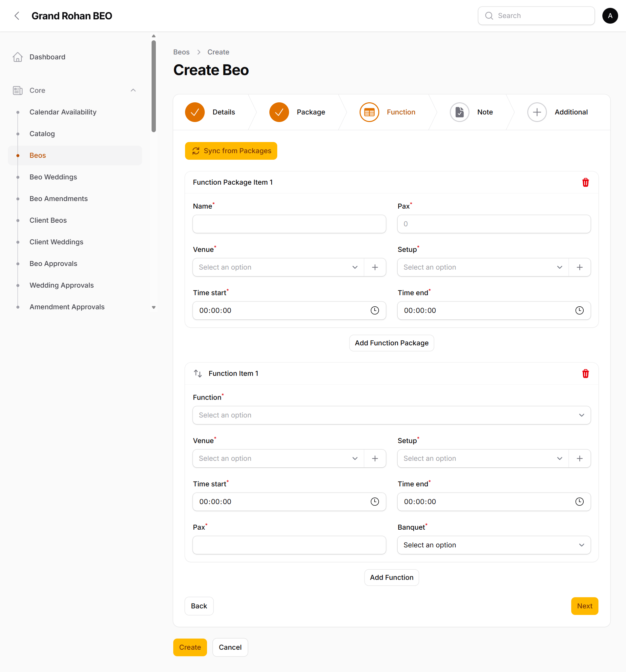Screen dimensions: 626x672
Task: Click the Back button
Action: (199, 606)
